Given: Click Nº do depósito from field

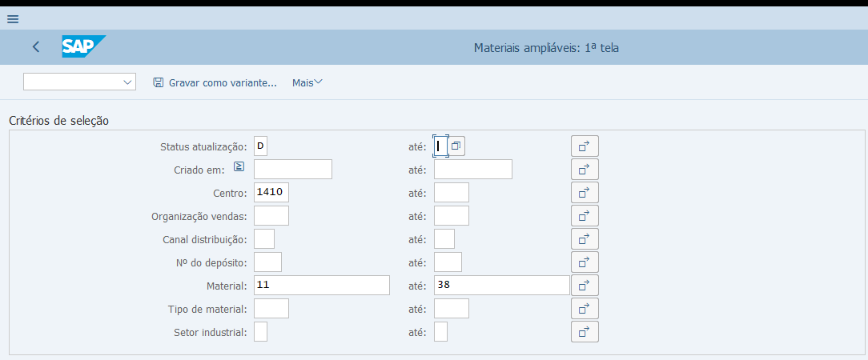Looking at the screenshot, I should (268, 262).
